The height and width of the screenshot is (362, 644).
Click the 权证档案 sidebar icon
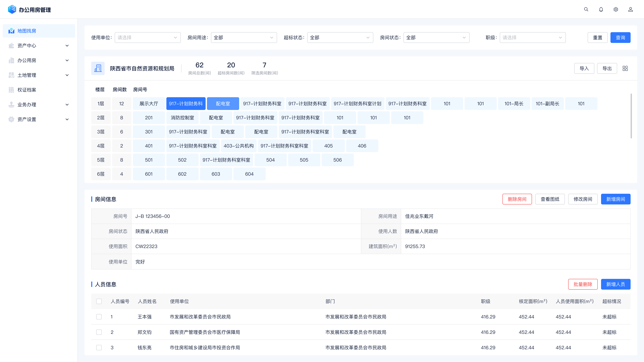tap(11, 90)
